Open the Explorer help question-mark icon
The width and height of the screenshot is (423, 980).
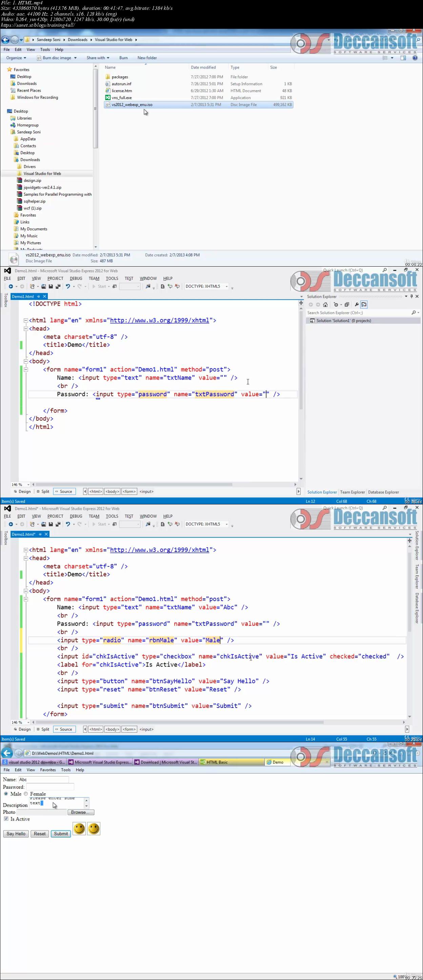click(415, 58)
